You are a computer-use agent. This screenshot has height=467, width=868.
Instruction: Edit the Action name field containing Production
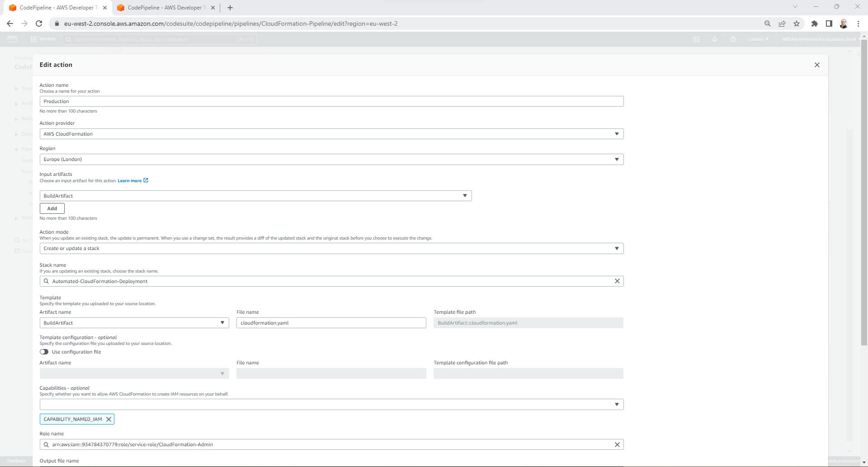coord(331,101)
